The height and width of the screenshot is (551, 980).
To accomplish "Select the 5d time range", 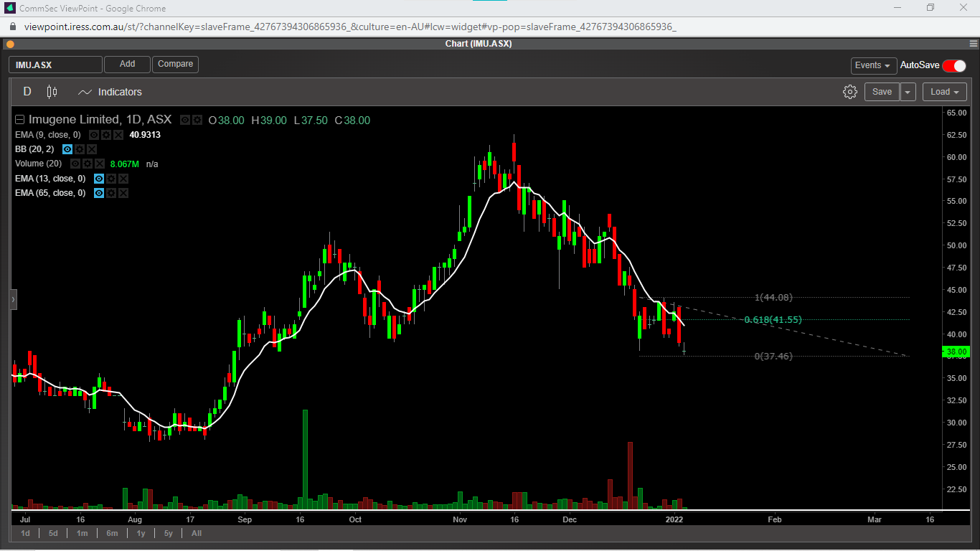I will coord(53,533).
